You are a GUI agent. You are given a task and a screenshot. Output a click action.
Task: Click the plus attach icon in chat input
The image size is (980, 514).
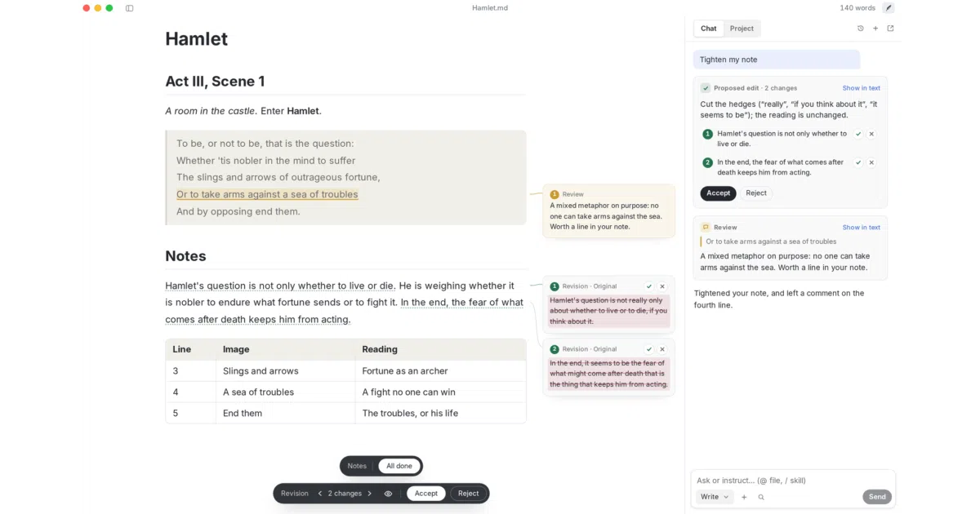pos(744,497)
